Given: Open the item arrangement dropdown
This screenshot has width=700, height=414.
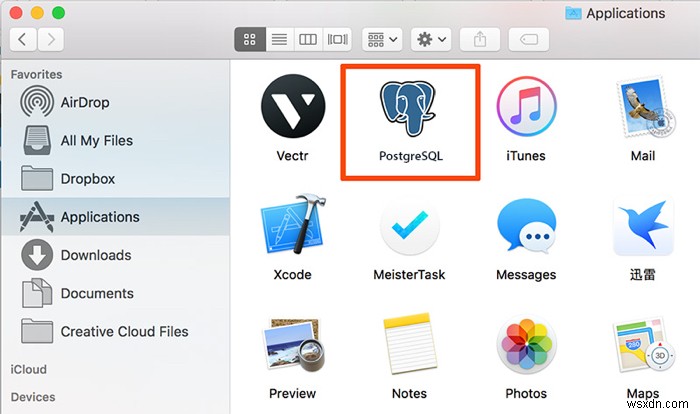Looking at the screenshot, I should click(x=382, y=39).
